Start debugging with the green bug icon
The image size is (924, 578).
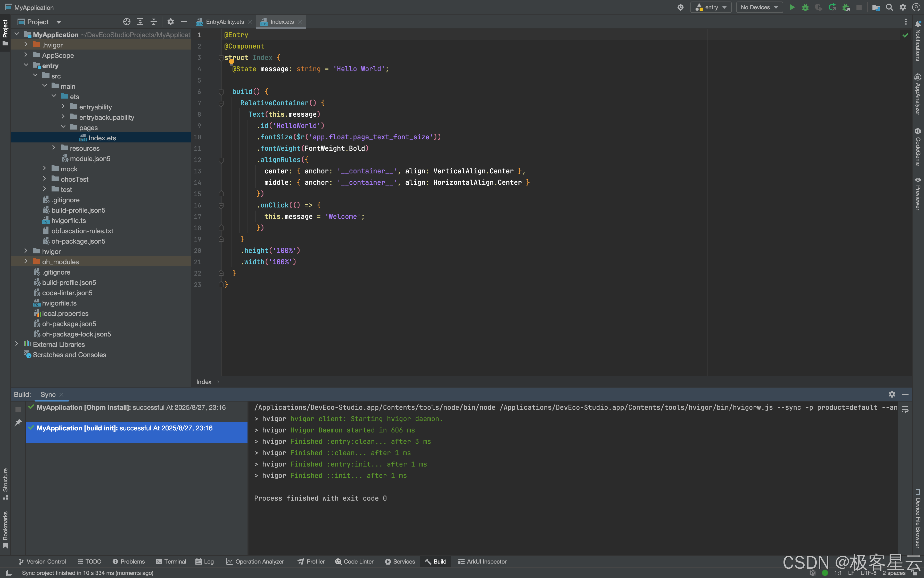pos(805,7)
